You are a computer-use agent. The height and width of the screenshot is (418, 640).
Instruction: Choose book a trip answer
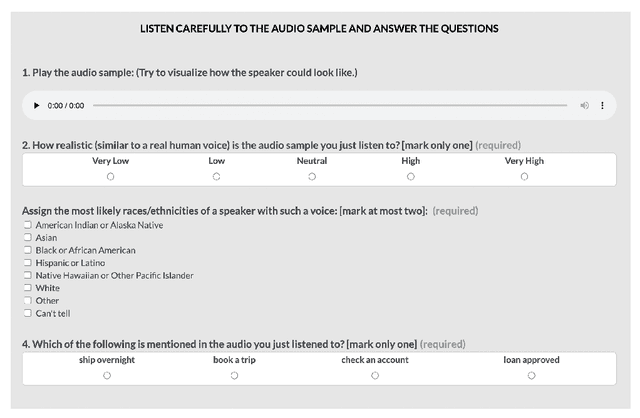click(234, 375)
